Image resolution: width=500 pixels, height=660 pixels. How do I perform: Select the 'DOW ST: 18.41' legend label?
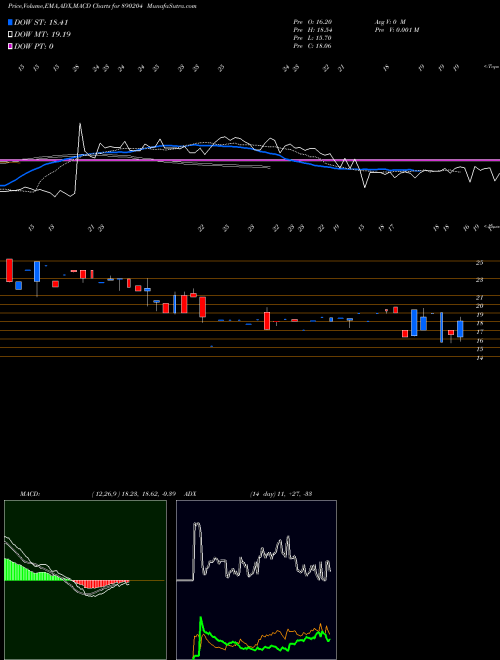[41, 22]
